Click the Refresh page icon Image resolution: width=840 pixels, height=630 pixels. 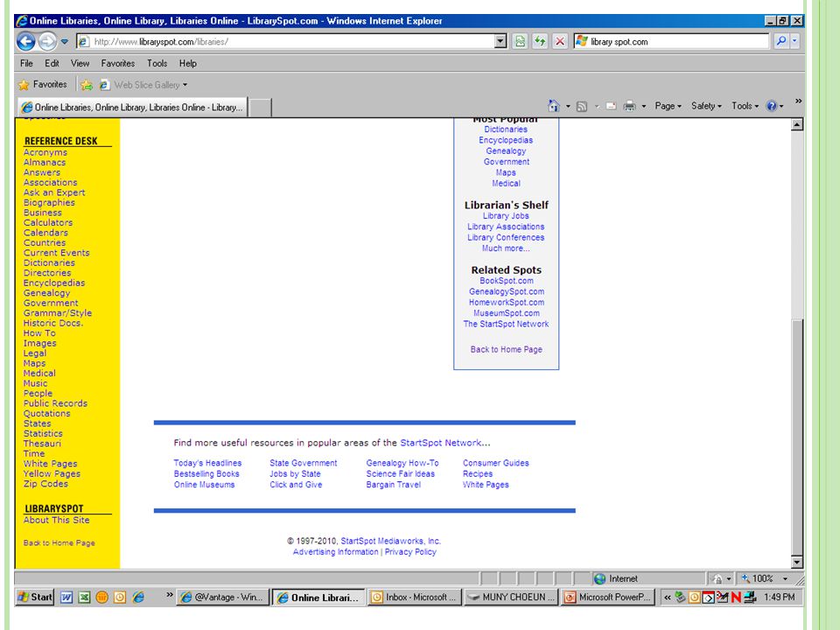click(x=540, y=41)
